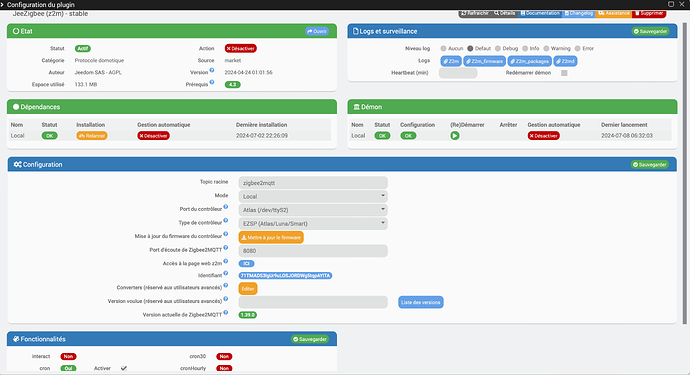Click the Heartbeat (min) input field
The image size is (690, 375).
pyautogui.click(x=458, y=73)
